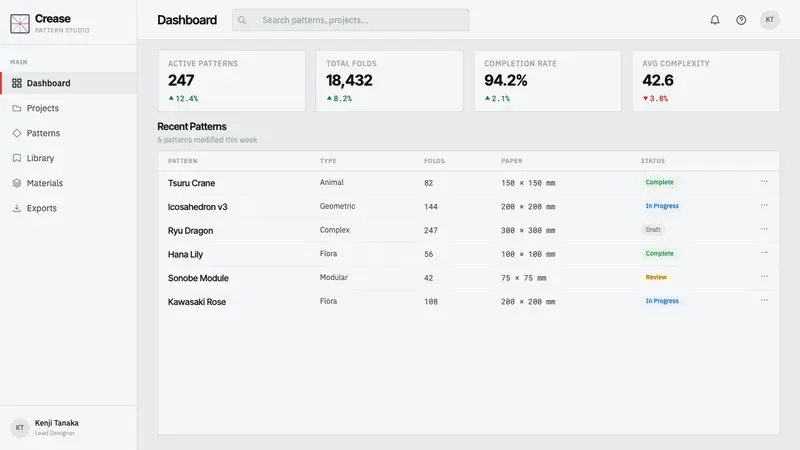Sort by Folds column header
The width and height of the screenshot is (800, 450).
434,161
